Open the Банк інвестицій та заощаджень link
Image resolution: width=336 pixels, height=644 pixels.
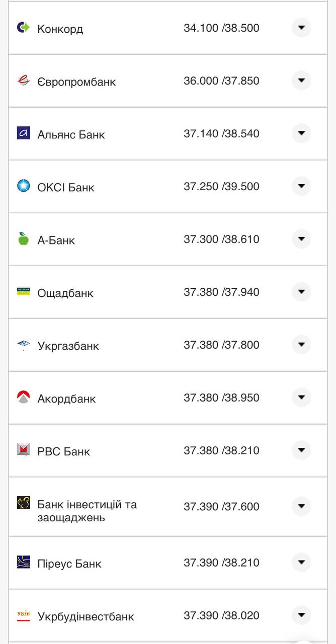click(87, 511)
